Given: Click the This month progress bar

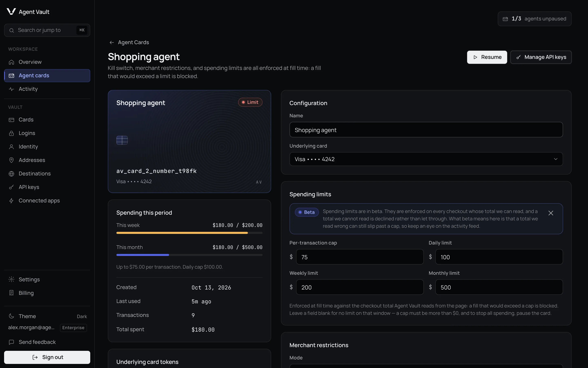Looking at the screenshot, I should point(189,255).
